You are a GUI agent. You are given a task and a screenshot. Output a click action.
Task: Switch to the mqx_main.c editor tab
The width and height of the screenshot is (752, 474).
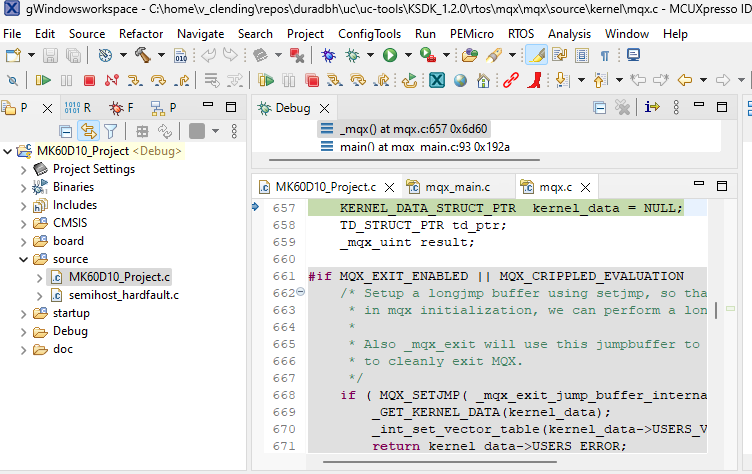[x=458, y=187]
